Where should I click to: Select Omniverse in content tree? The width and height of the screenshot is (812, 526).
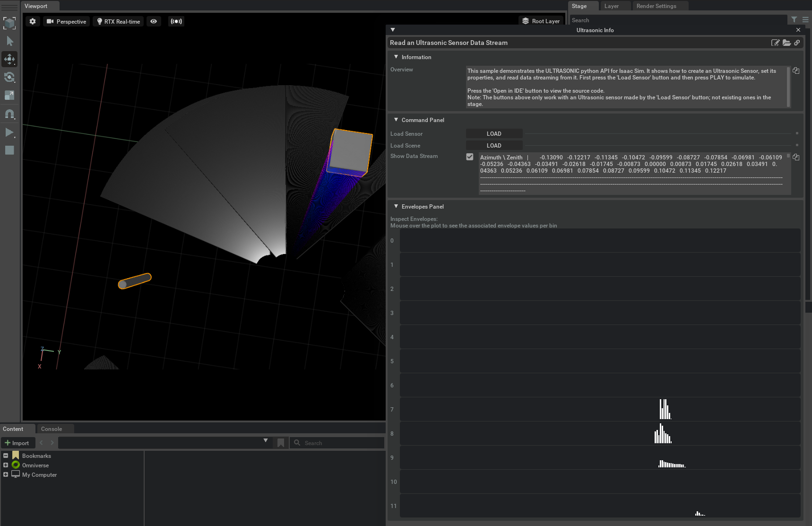click(x=35, y=465)
